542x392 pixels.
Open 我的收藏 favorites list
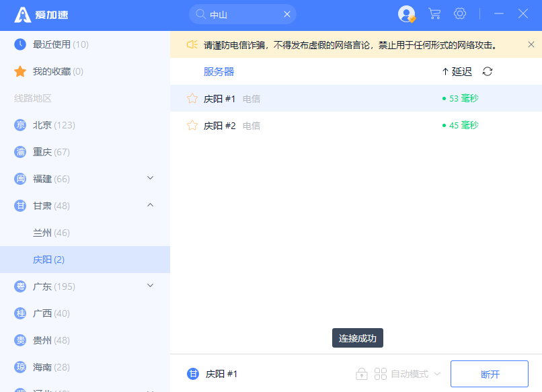(x=58, y=71)
